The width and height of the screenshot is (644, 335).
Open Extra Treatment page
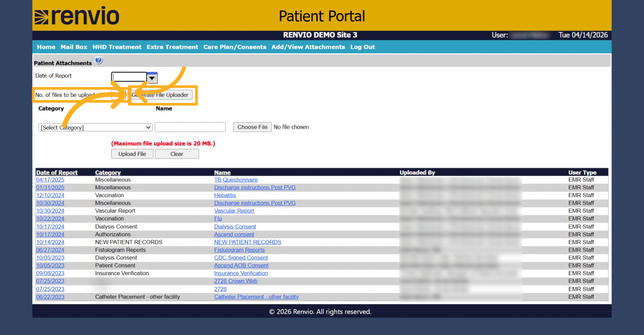click(x=172, y=47)
